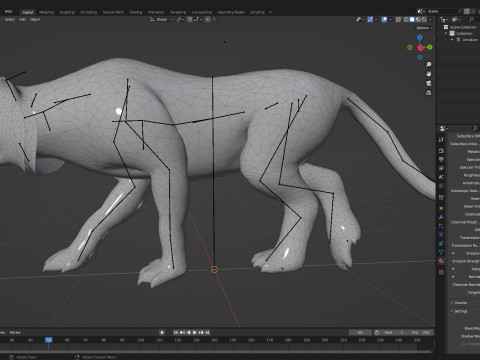The width and height of the screenshot is (480, 360).
Task: Open the Texture properties tab
Action: point(441,272)
